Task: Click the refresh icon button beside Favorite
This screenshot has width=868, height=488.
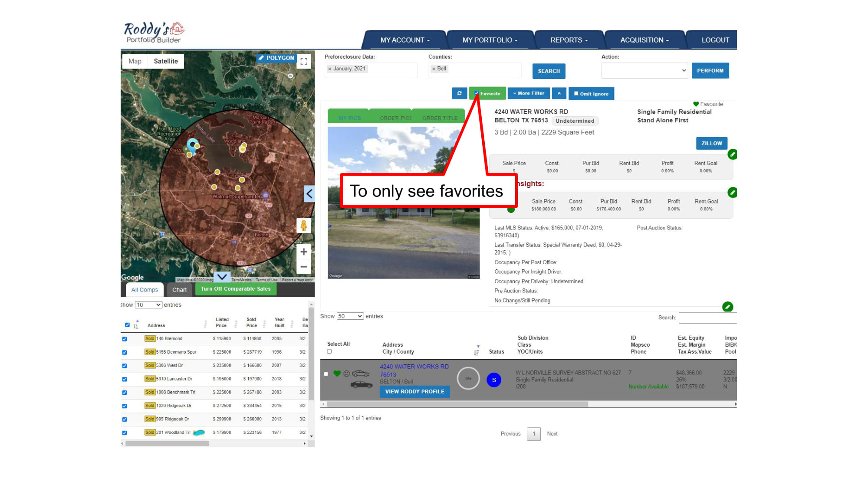Action: [x=459, y=93]
